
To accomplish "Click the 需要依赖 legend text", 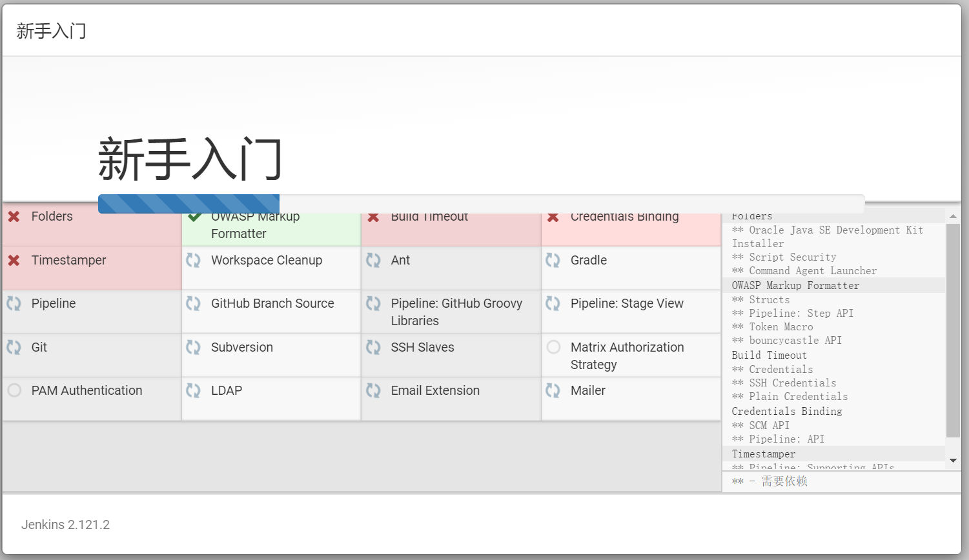I will [784, 481].
